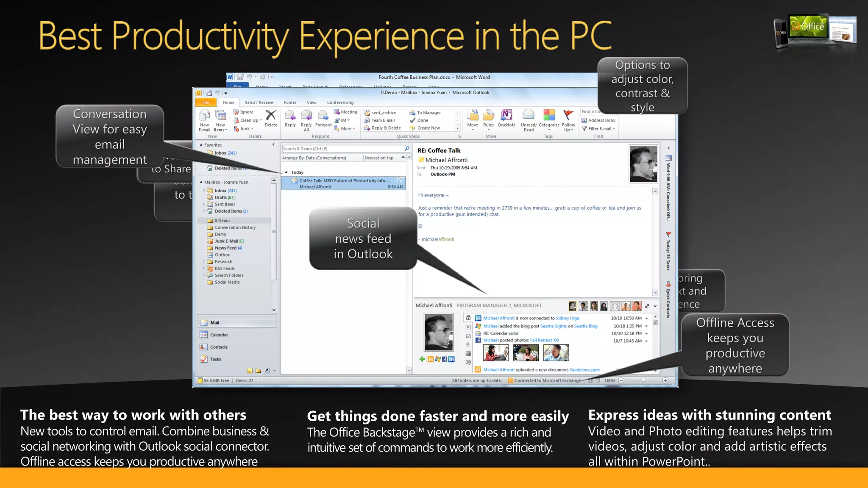Viewport: 868px width, 488px height.
Task: Toggle the Newest on top sort order
Action: tap(379, 158)
